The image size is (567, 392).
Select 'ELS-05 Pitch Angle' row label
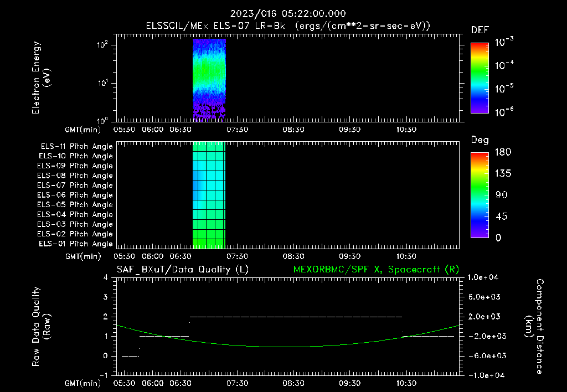75,205
